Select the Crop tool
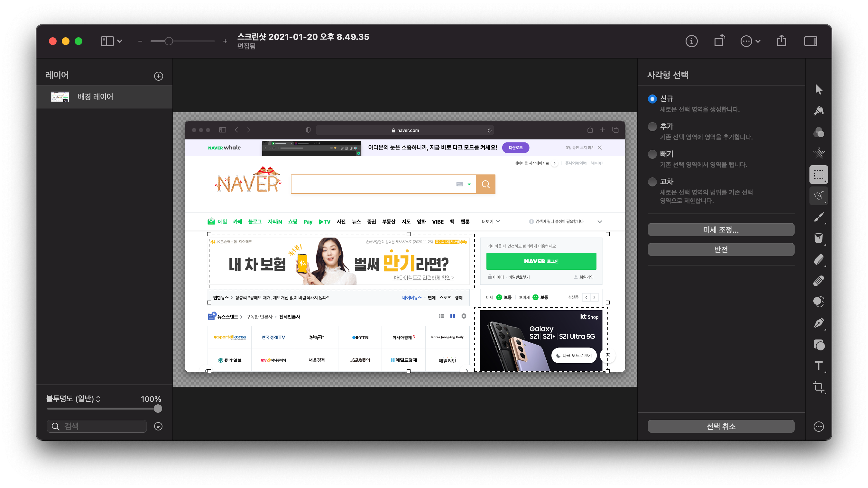868x488 pixels. coord(818,387)
